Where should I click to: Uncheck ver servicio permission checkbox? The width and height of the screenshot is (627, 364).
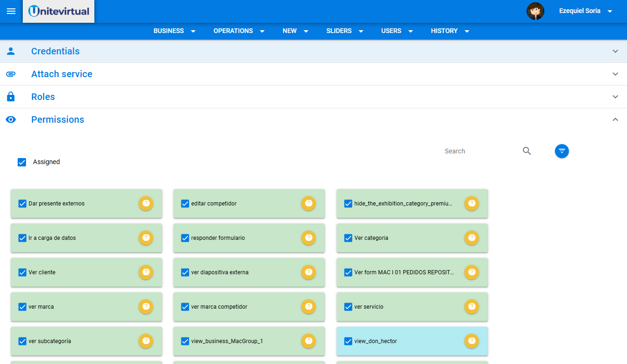pyautogui.click(x=348, y=307)
